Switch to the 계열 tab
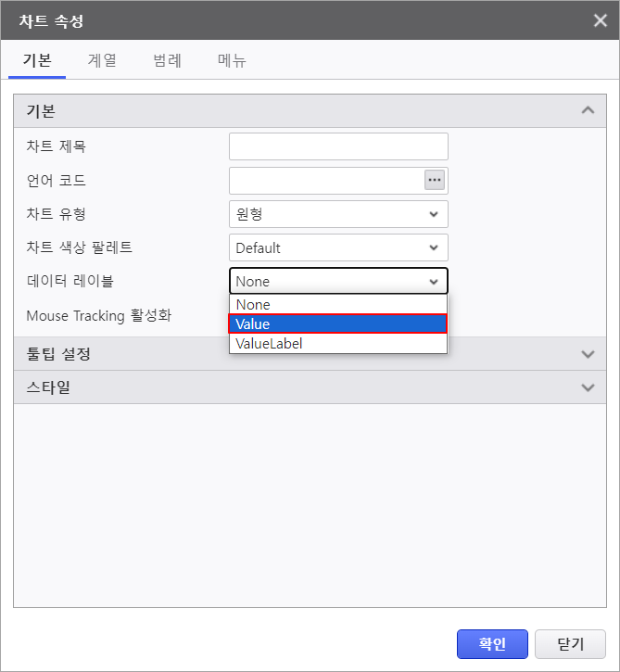 coord(102,60)
